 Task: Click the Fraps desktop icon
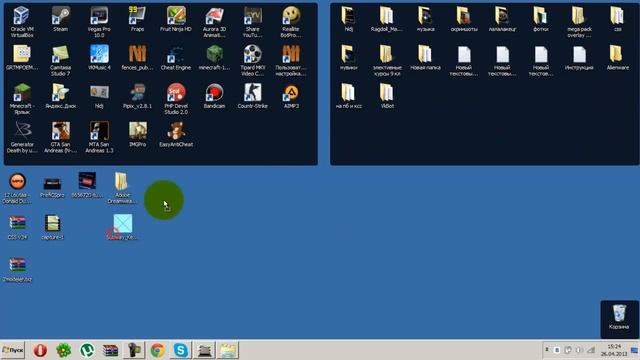coord(137,16)
